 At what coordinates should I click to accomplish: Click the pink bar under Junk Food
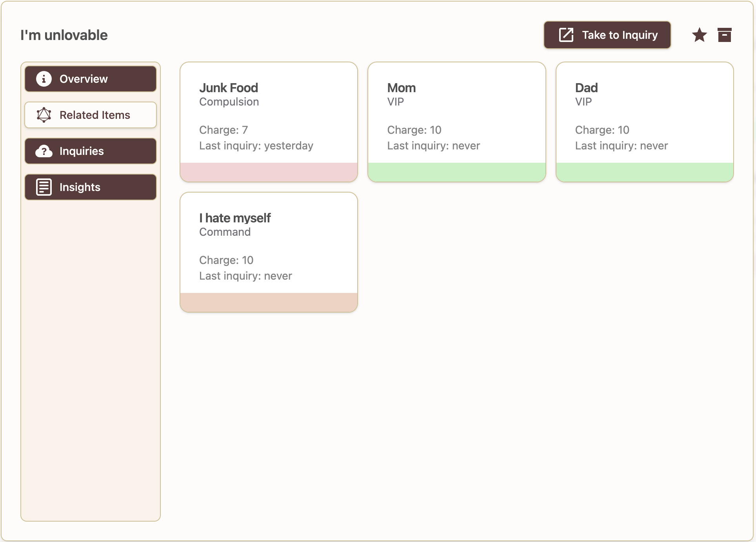point(269,172)
